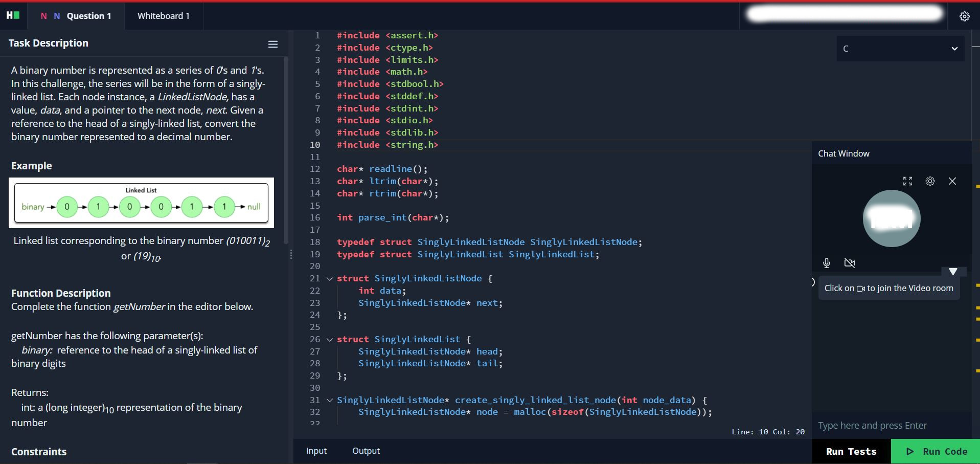The height and width of the screenshot is (464, 980).
Task: Open the Task Description hamburger menu
Action: 273,45
